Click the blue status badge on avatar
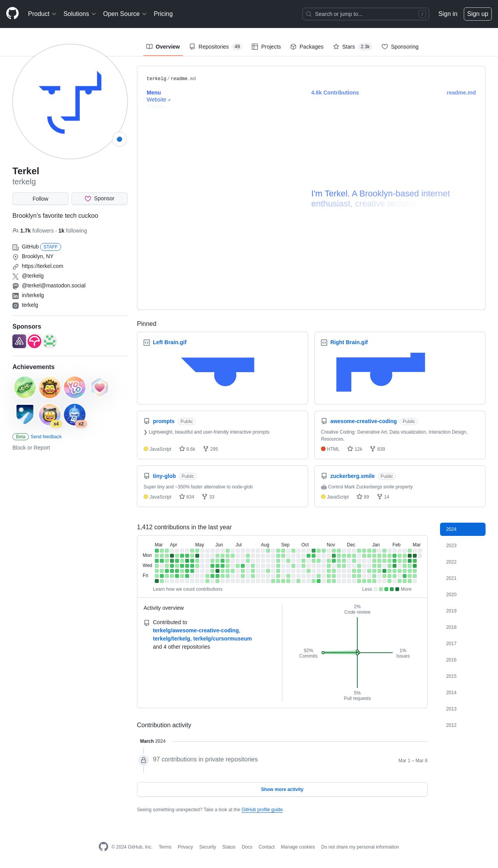This screenshot has width=498, height=868. click(119, 139)
